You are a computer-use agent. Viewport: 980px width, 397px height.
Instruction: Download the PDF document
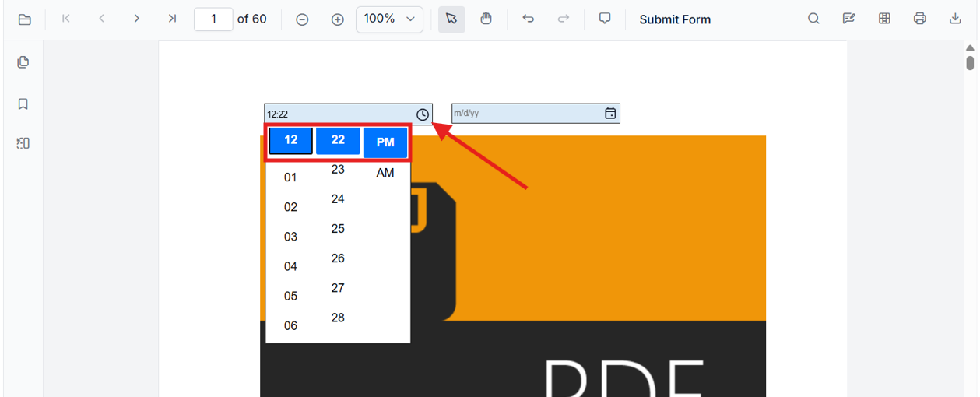(x=955, y=19)
